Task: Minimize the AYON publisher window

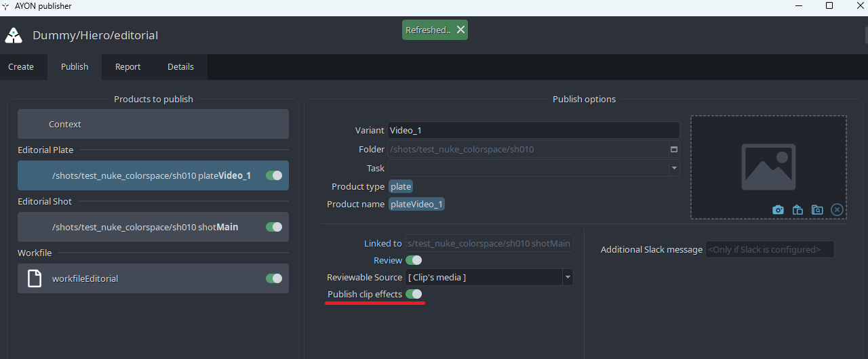Action: pyautogui.click(x=798, y=6)
